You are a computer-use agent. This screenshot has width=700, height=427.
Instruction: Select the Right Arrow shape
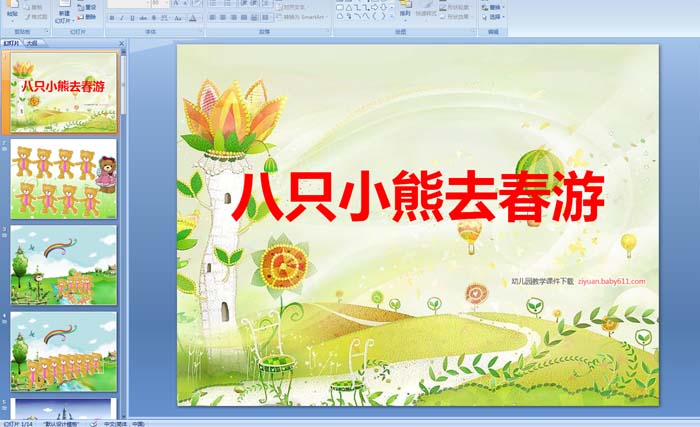(x=375, y=8)
